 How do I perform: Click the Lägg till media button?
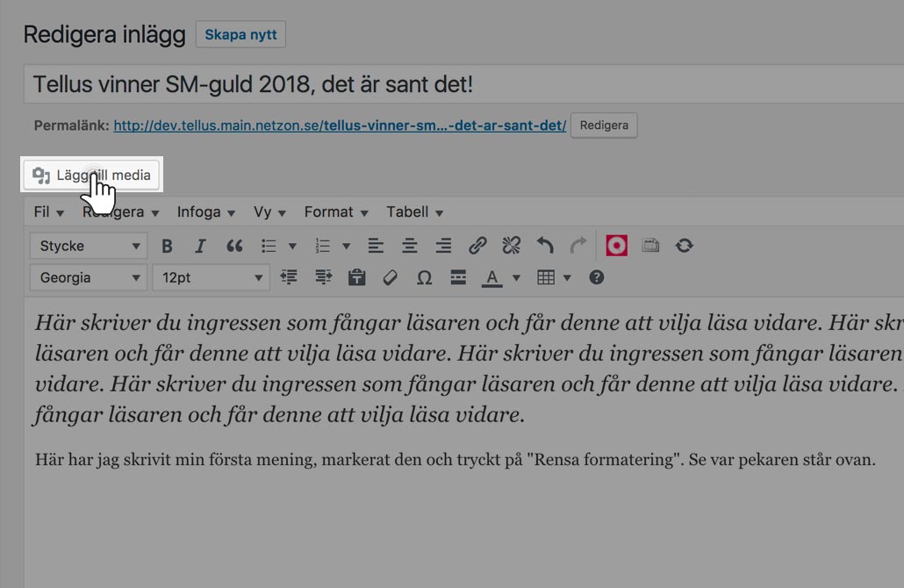(x=91, y=175)
